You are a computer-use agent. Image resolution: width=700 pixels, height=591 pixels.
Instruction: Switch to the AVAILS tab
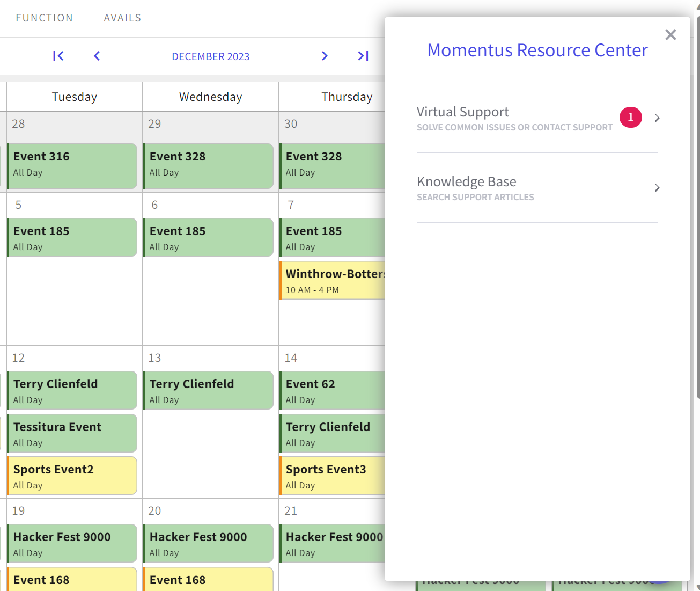(122, 18)
